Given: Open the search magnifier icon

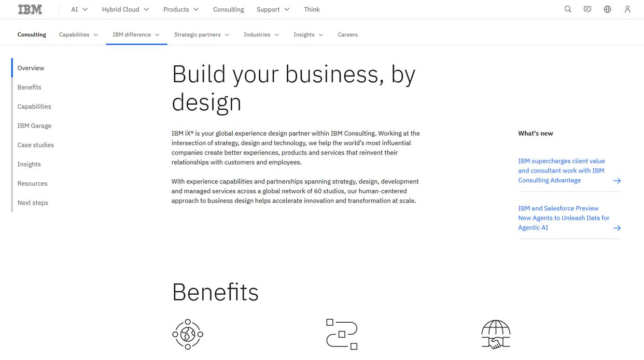Looking at the screenshot, I should coord(568,9).
